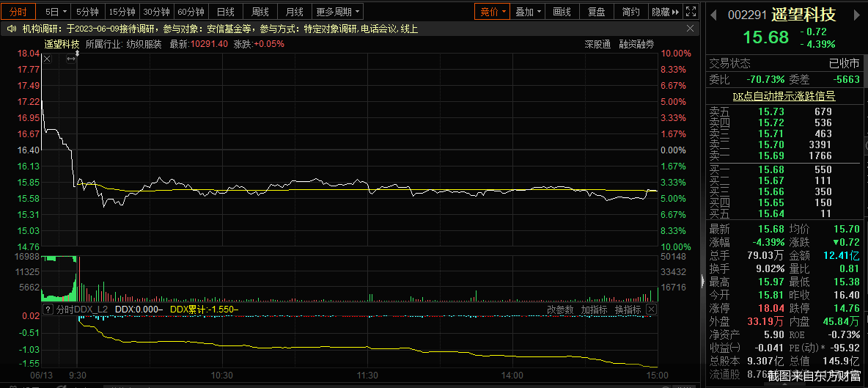Open the DDX indicator help question mark
The image size is (868, 388).
point(48,310)
